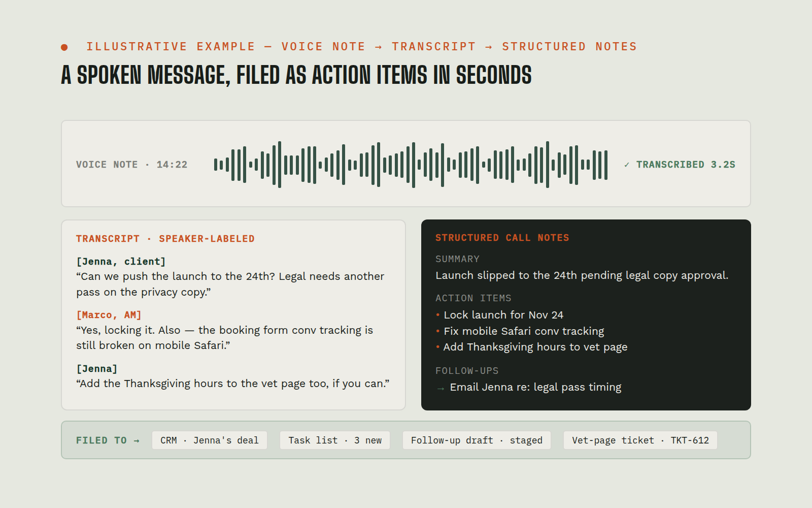
Task: Click the Transcript · Speaker-Labeled heading
Action: (165, 239)
